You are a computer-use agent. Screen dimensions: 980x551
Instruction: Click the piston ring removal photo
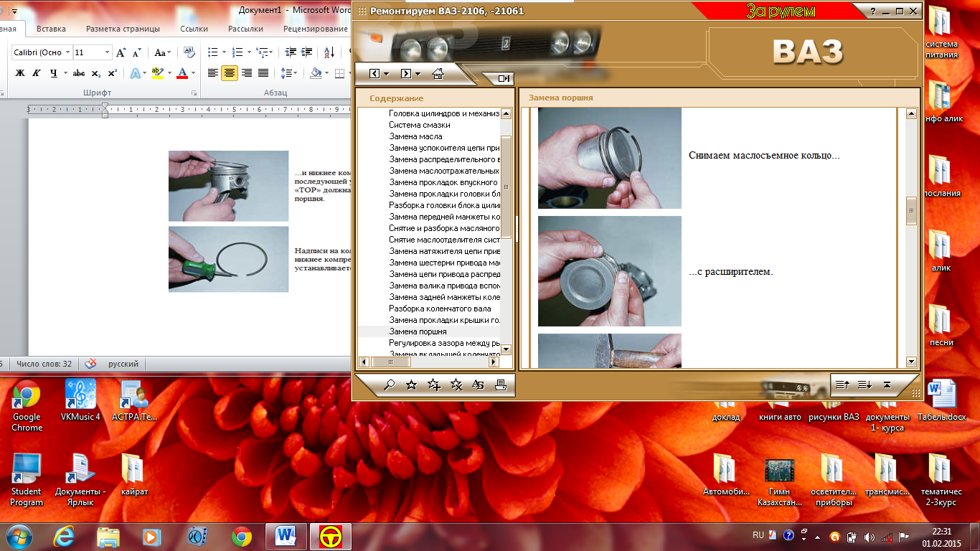click(610, 158)
